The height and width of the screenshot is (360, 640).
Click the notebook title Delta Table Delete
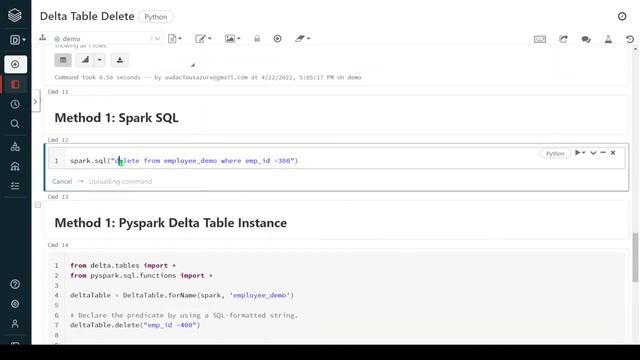pos(87,16)
